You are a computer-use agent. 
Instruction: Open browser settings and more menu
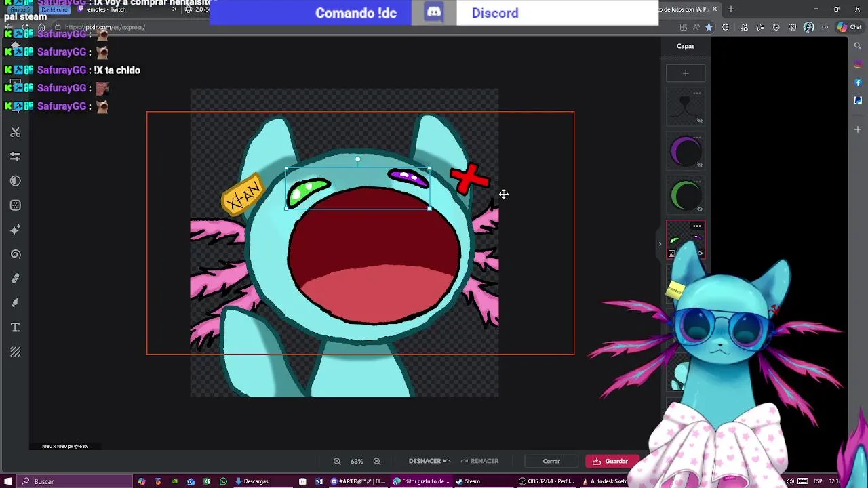pyautogui.click(x=825, y=27)
